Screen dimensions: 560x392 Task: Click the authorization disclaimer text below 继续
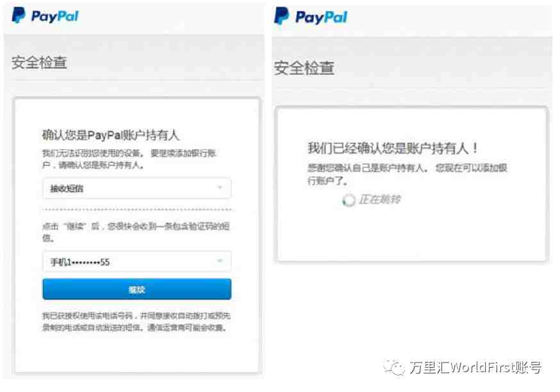(136, 322)
